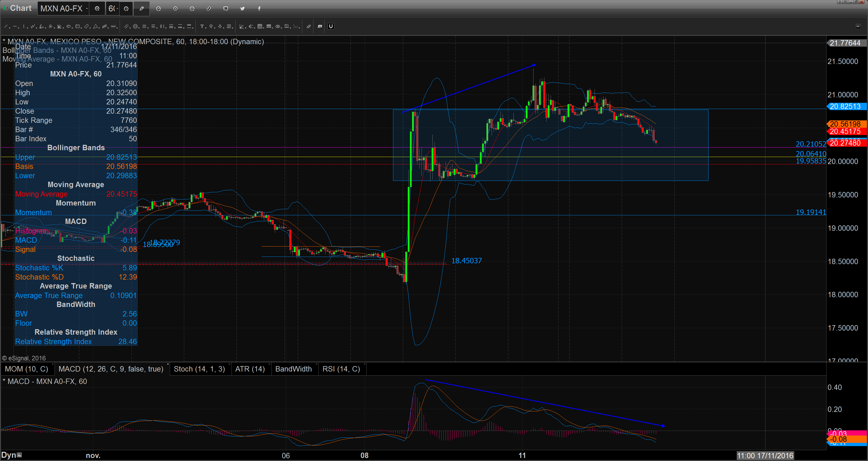Click the 18.45037 support level label

click(x=466, y=261)
